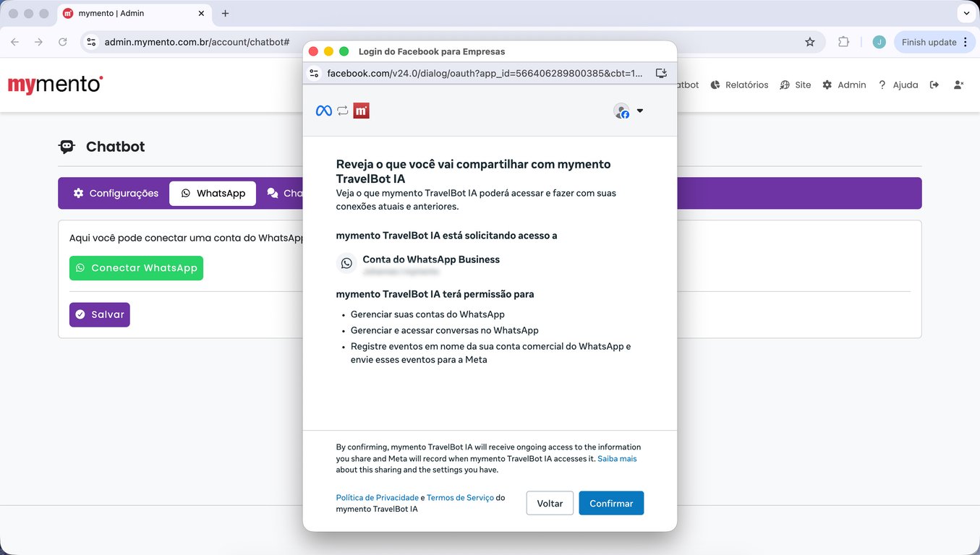View site information in the Facebook popup address bar
The width and height of the screenshot is (980, 555).
(x=314, y=73)
